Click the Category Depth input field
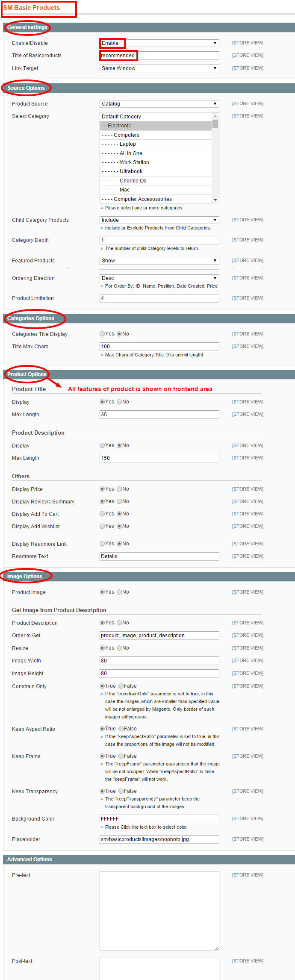 tap(159, 240)
